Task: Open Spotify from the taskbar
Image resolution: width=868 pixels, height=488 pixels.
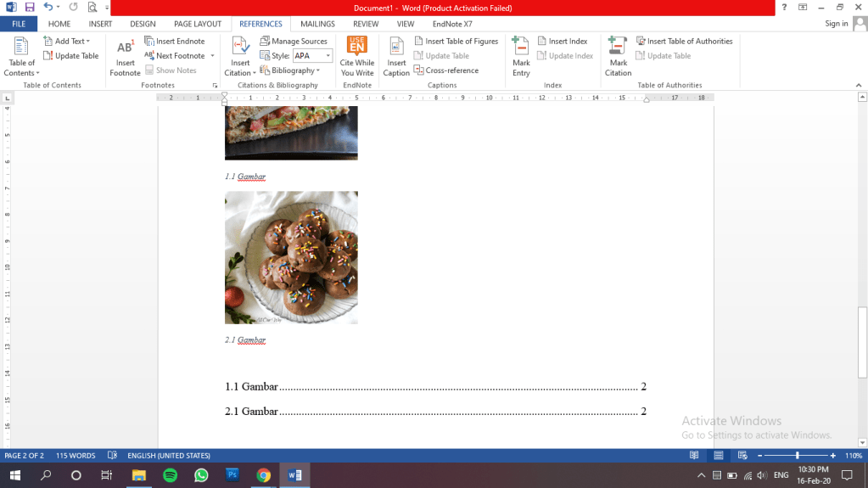Action: 169,475
